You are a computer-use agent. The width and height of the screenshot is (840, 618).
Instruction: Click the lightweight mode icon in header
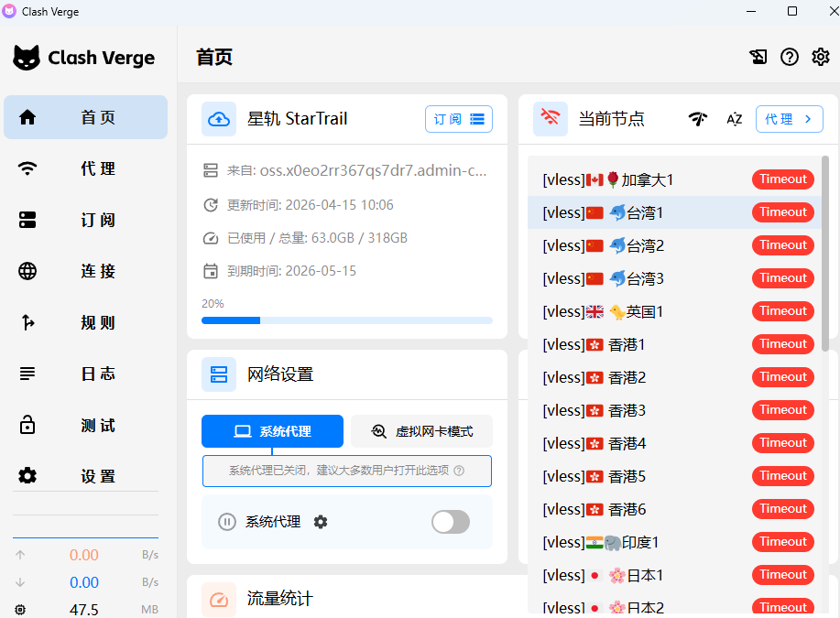pyautogui.click(x=758, y=57)
